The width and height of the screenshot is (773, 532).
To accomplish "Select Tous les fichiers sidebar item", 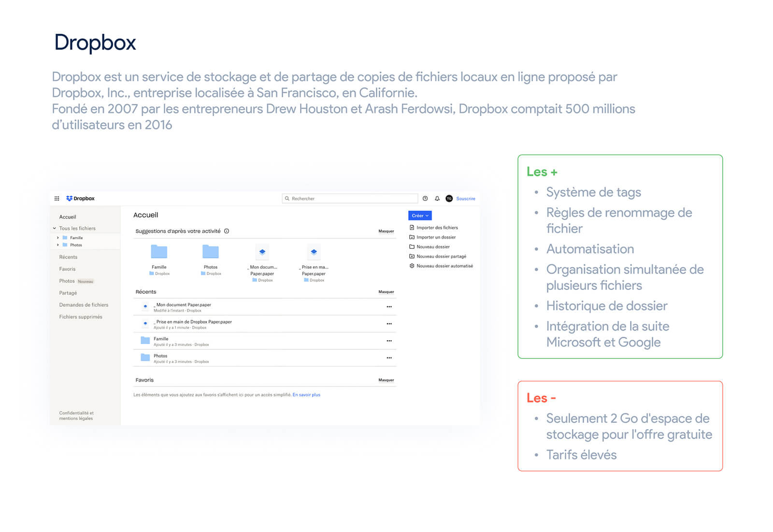I will point(77,228).
